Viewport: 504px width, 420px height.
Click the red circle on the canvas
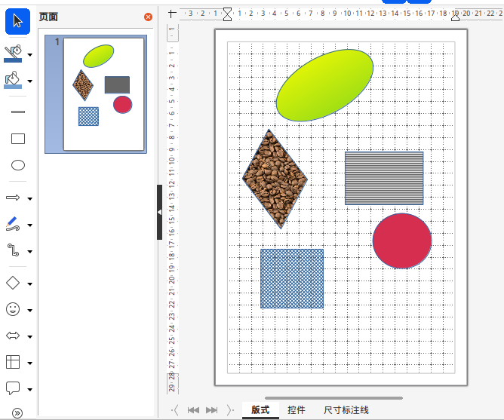pyautogui.click(x=402, y=241)
